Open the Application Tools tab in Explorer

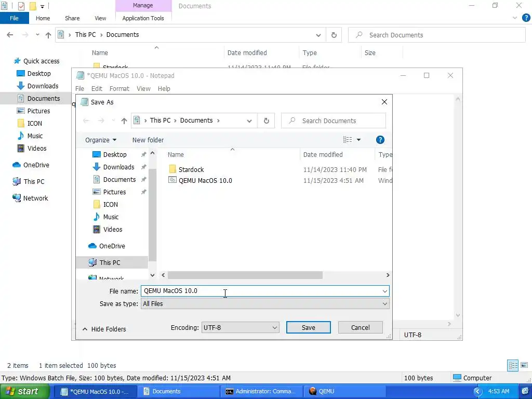pyautogui.click(x=143, y=18)
